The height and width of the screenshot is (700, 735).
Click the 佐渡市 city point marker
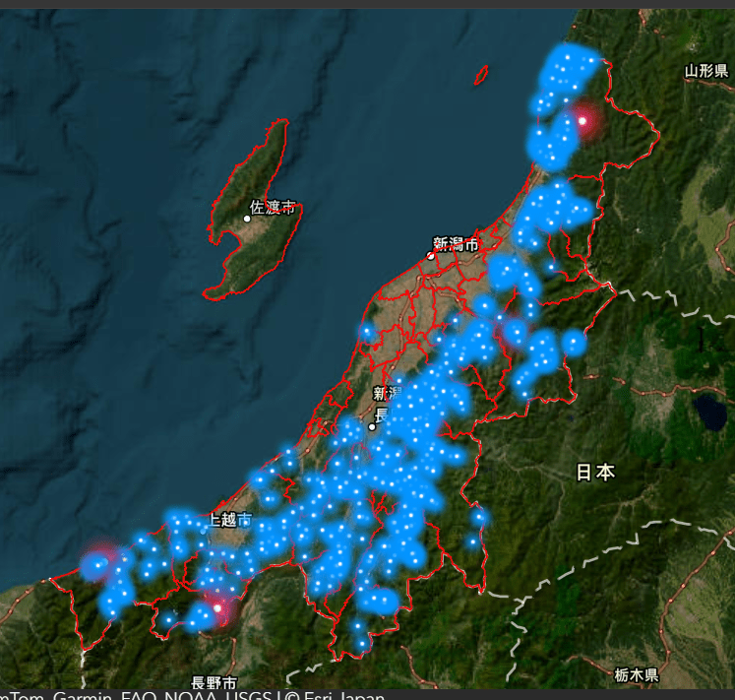(x=247, y=219)
